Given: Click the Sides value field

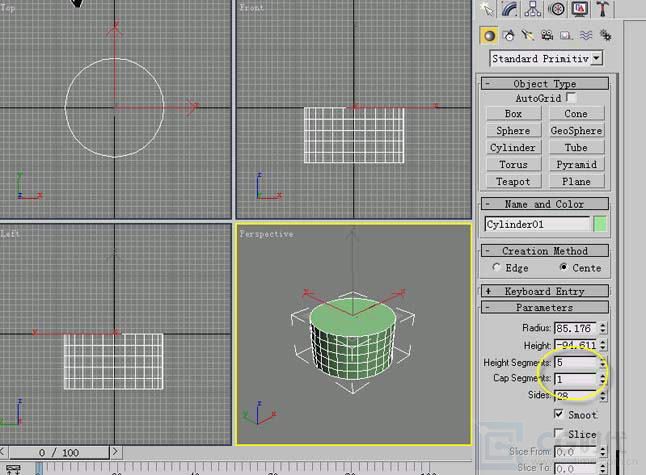Looking at the screenshot, I should point(576,395).
